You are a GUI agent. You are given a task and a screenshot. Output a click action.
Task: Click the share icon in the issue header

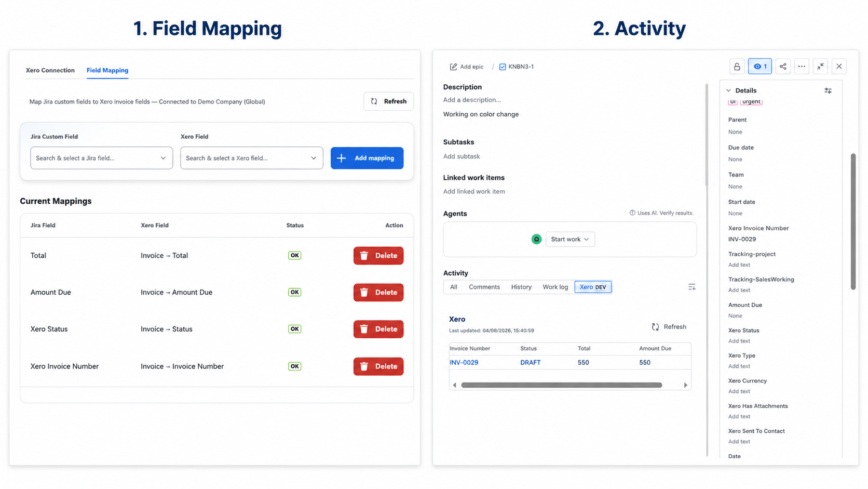coord(783,67)
